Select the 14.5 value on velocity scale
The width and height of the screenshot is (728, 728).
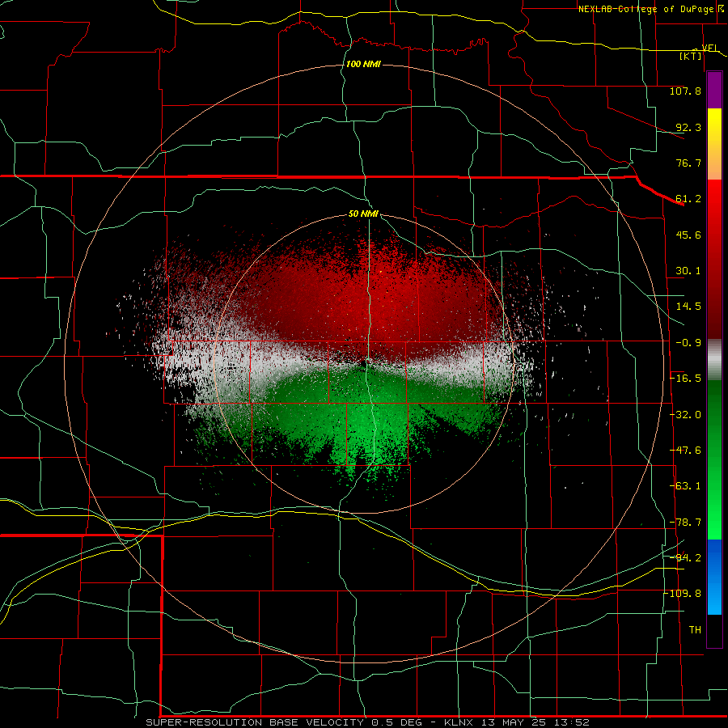(x=688, y=307)
